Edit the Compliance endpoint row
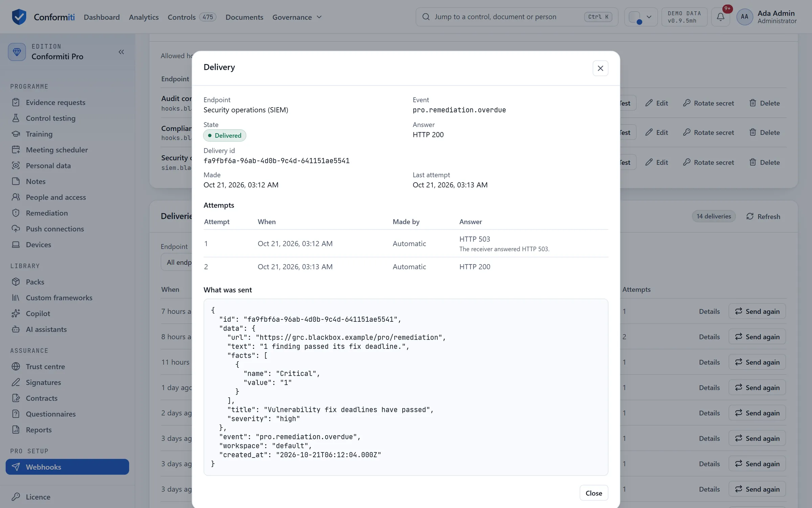Image resolution: width=812 pixels, height=508 pixels. pos(656,132)
